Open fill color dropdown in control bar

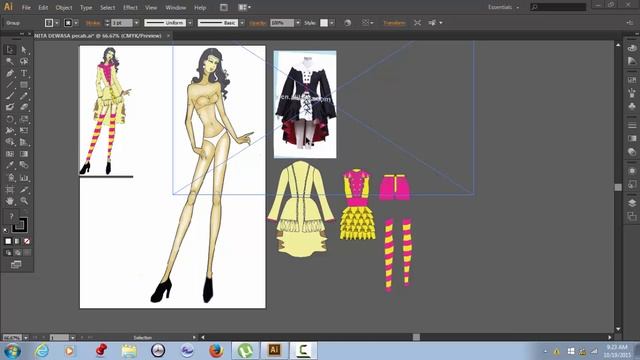[57, 23]
